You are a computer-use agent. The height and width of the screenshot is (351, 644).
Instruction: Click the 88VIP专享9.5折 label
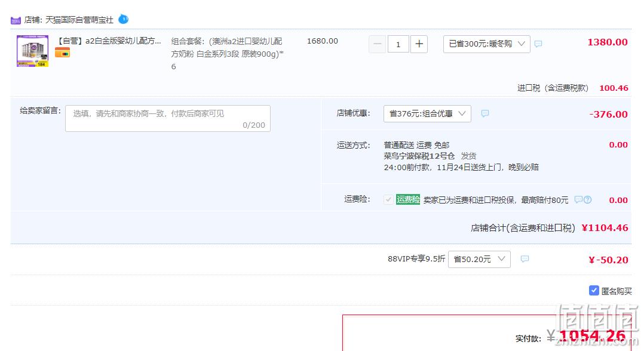coord(416,258)
